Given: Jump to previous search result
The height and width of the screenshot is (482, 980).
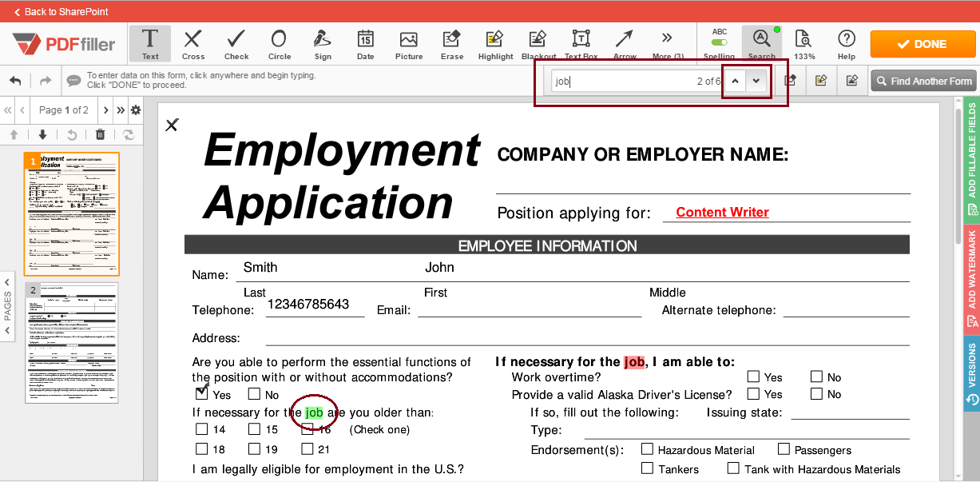Looking at the screenshot, I should tap(735, 81).
